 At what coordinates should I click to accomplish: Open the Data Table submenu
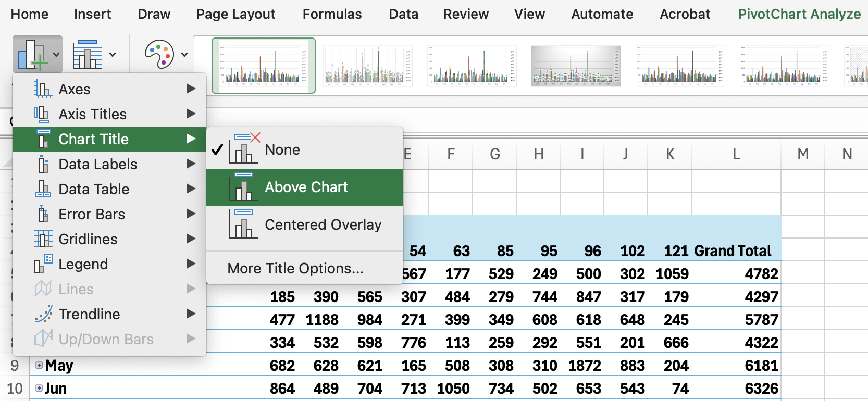click(109, 189)
